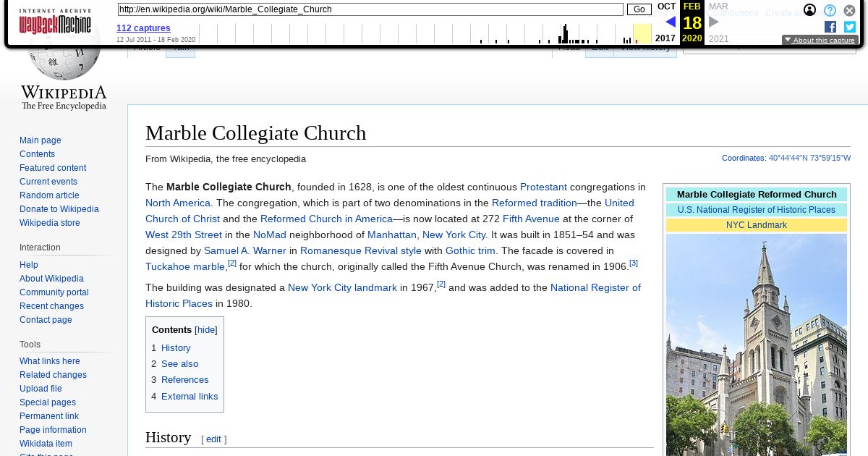
Task: Click citation [3] superscript
Action: (x=634, y=263)
